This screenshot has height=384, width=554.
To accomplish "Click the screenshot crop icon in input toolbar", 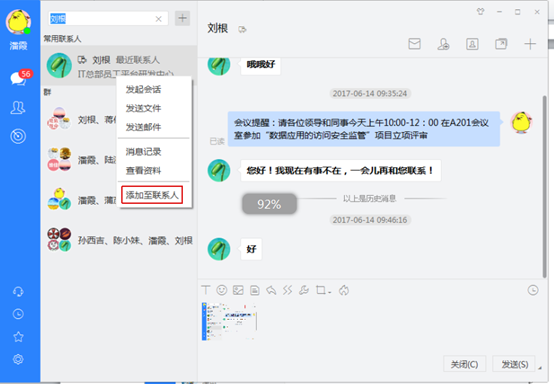I will click(x=321, y=290).
